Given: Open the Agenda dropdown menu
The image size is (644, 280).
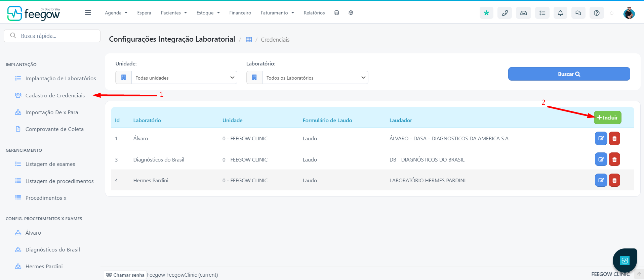Looking at the screenshot, I should 116,13.
